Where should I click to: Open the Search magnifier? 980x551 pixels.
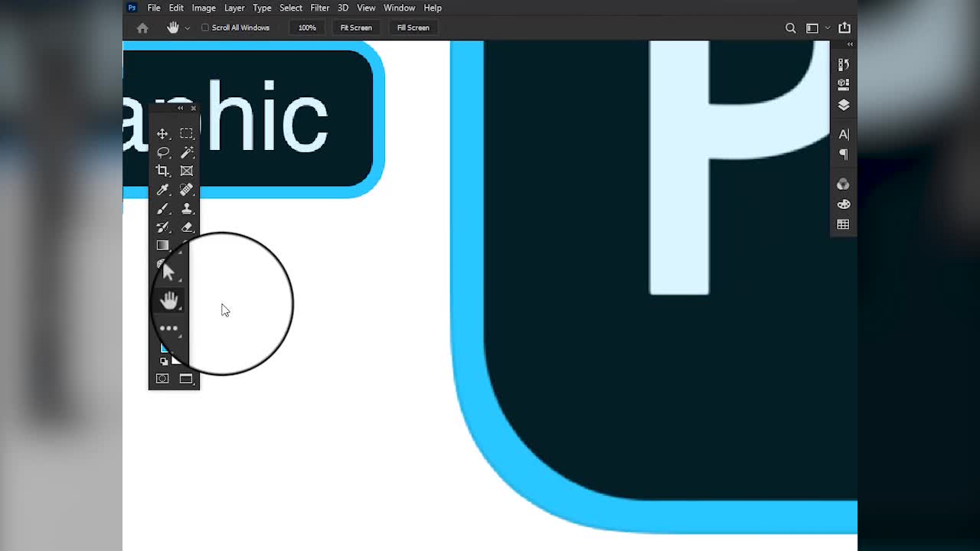[x=791, y=28]
